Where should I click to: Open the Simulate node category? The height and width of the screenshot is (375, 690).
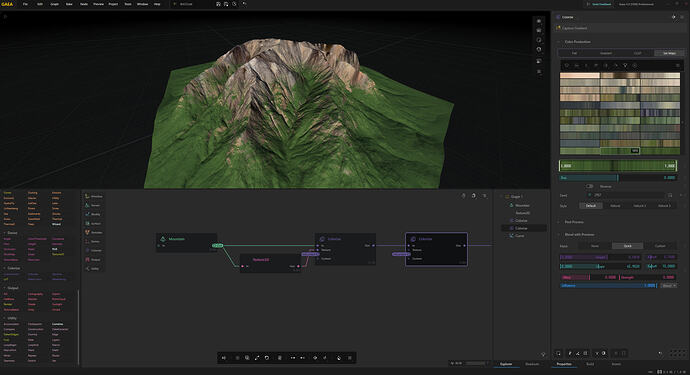point(94,232)
